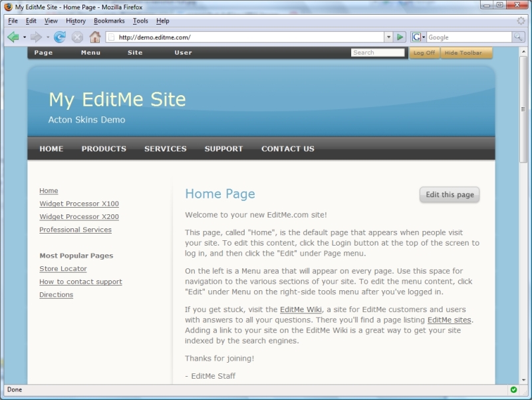This screenshot has height=400, width=532.
Task: Open the Forward button history dropdown
Action: point(48,37)
